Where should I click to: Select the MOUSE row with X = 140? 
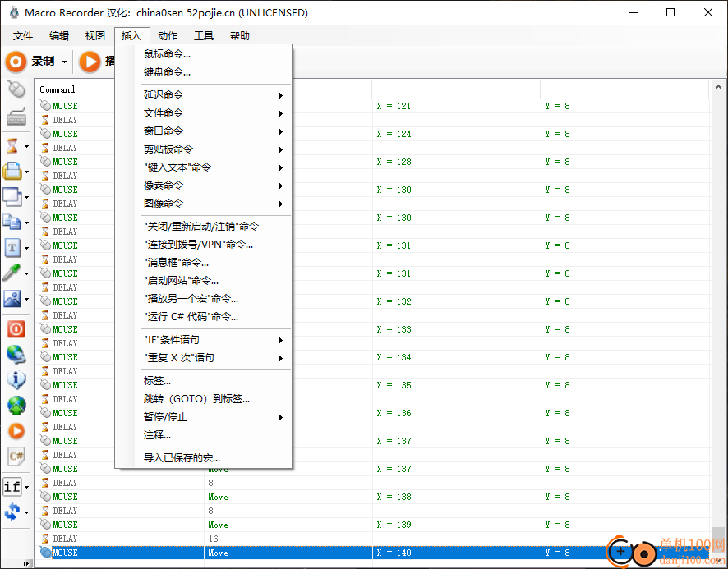(373, 553)
